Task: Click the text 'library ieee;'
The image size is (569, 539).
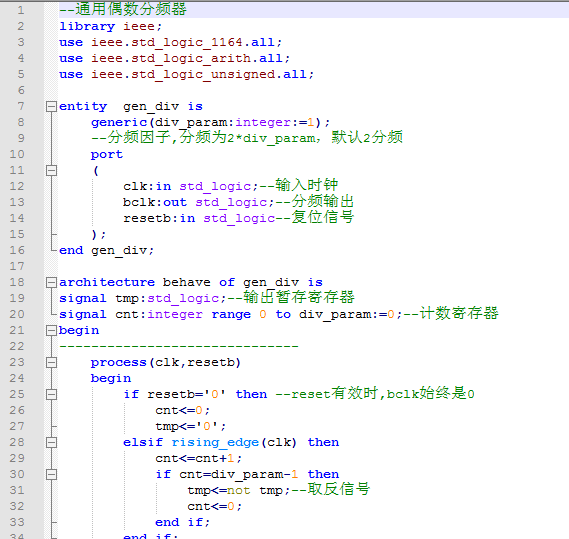Action: (111, 26)
